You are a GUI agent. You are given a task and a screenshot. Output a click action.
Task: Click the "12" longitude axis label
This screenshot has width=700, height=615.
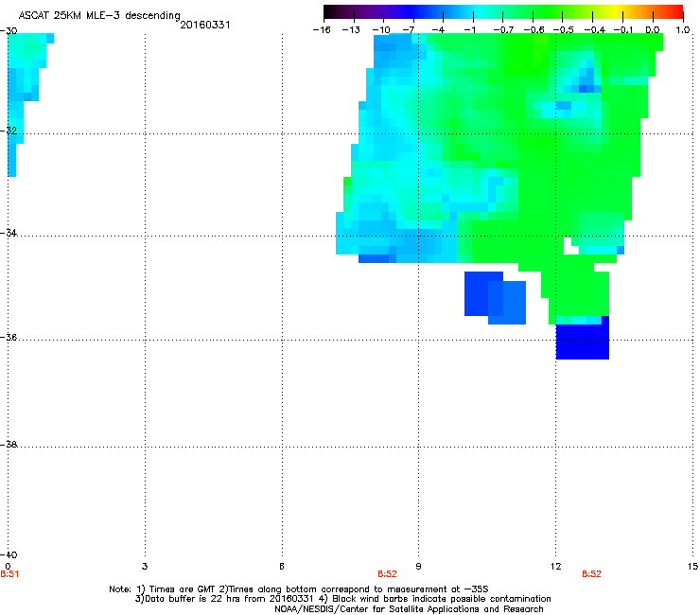556,567
